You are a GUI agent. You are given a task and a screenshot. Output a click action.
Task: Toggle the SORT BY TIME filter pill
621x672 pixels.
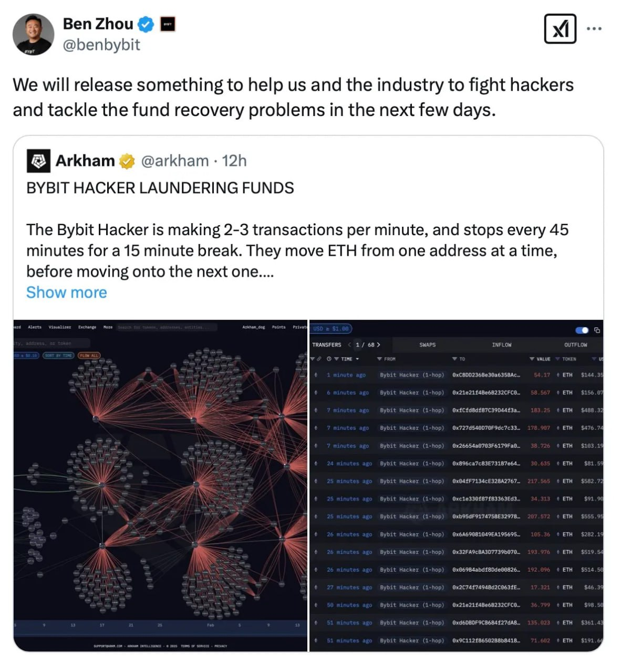59,355
